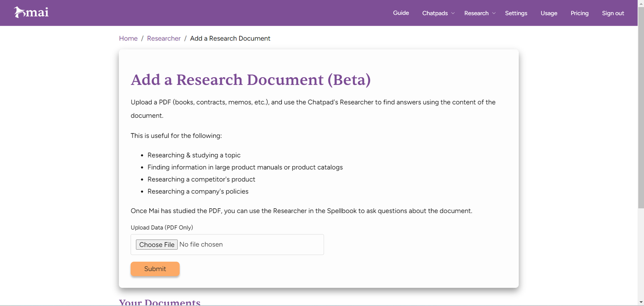This screenshot has height=306, width=644.
Task: Click the scrollbar down arrow
Action: click(x=641, y=302)
